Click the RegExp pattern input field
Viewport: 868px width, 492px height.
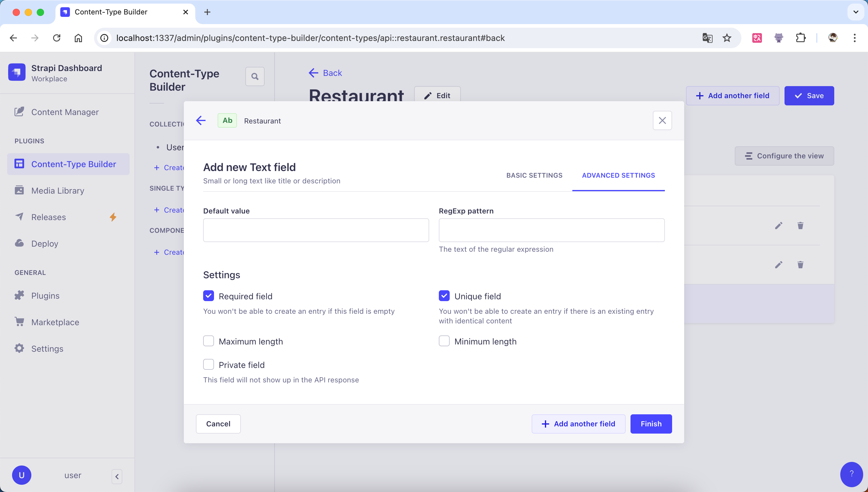552,230
